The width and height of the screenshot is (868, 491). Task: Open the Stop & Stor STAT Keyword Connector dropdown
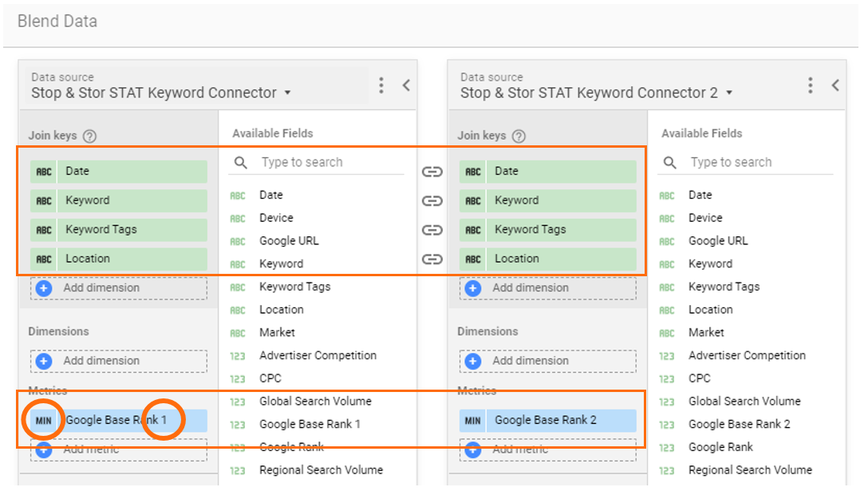coord(287,93)
